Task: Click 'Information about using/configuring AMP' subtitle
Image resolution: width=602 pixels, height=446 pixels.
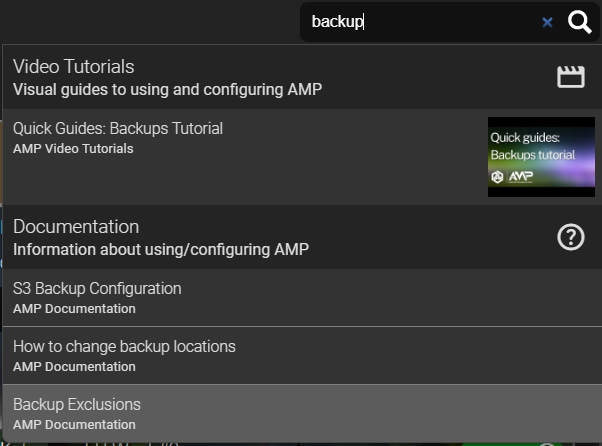Action: click(161, 249)
